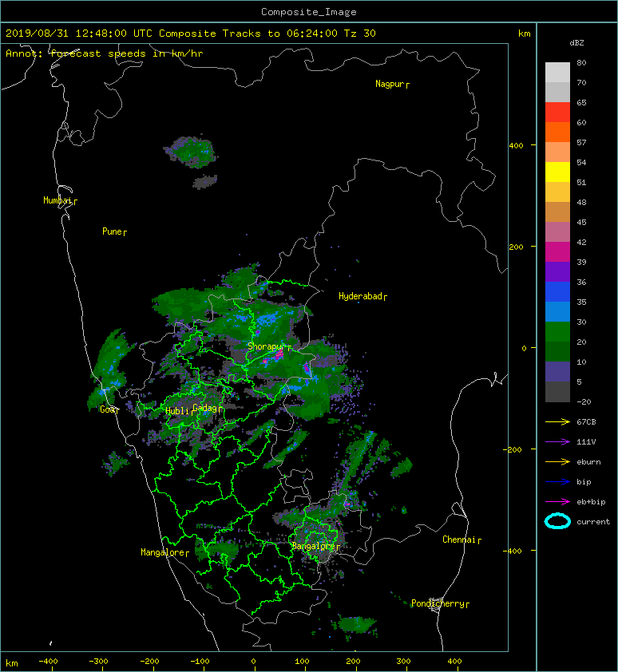Click the Hubli city label

coord(177,411)
